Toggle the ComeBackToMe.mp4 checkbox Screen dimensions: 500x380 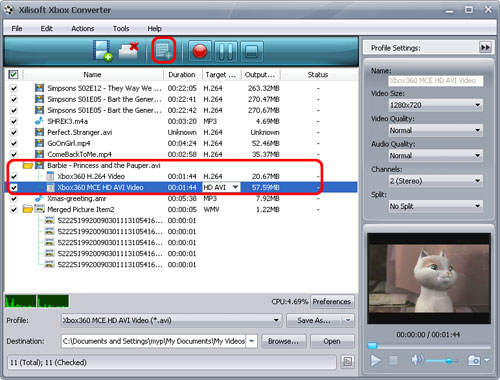click(x=14, y=154)
